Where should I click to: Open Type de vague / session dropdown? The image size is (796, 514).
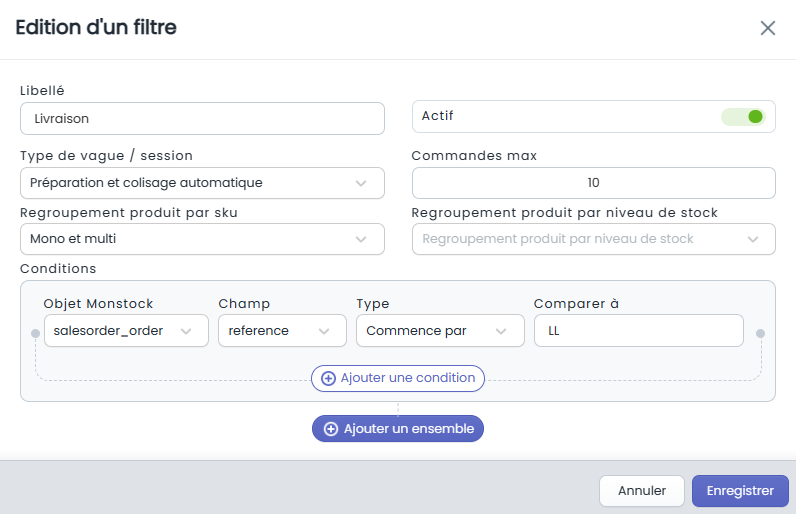coord(202,183)
